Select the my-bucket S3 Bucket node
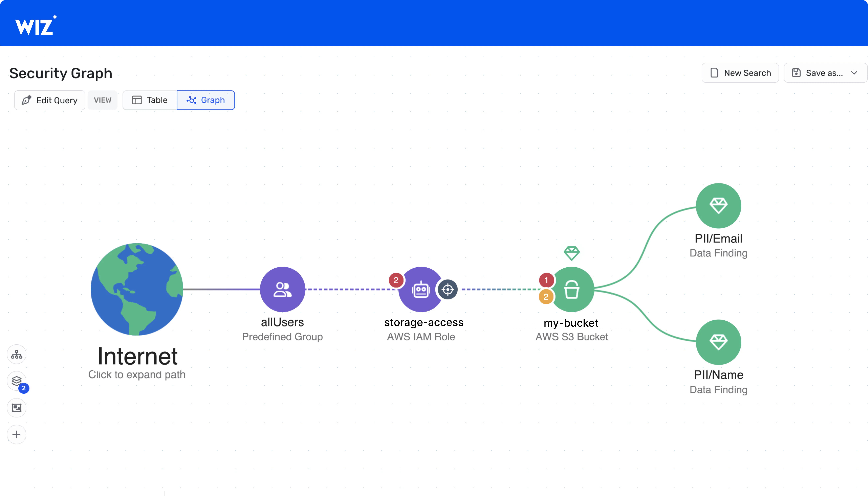Screen dimensions: 868x496 point(572,289)
